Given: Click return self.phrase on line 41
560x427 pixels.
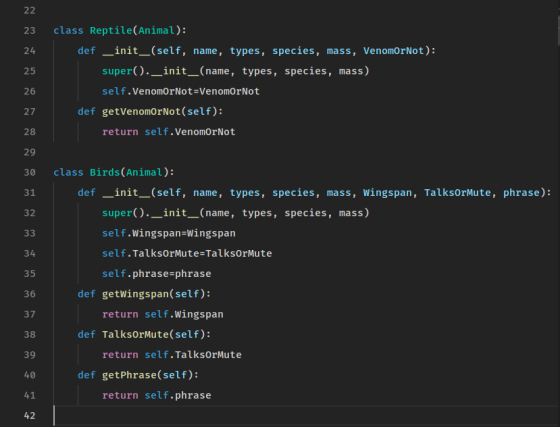Looking at the screenshot, I should coord(156,396).
